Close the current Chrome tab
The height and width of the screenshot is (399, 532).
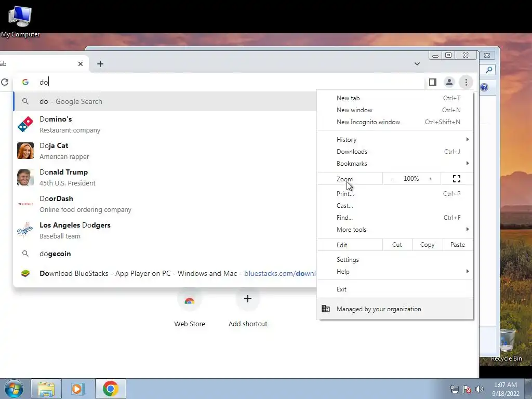81,64
